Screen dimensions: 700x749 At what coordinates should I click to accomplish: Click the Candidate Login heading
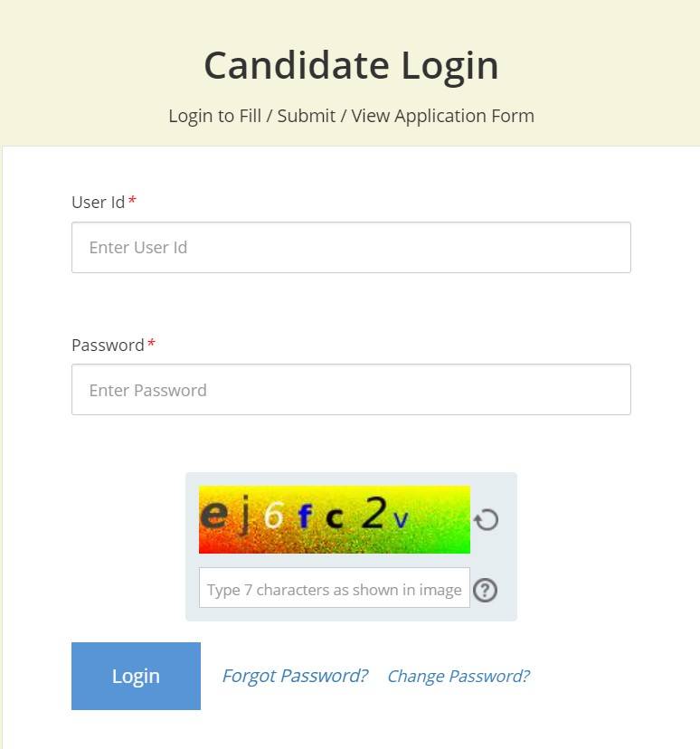pos(351,65)
